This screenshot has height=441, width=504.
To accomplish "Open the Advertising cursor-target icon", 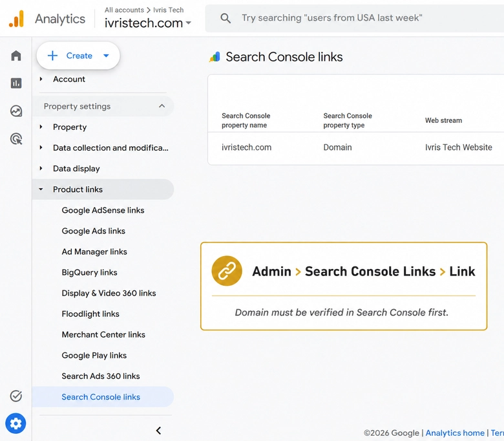I will pyautogui.click(x=16, y=139).
